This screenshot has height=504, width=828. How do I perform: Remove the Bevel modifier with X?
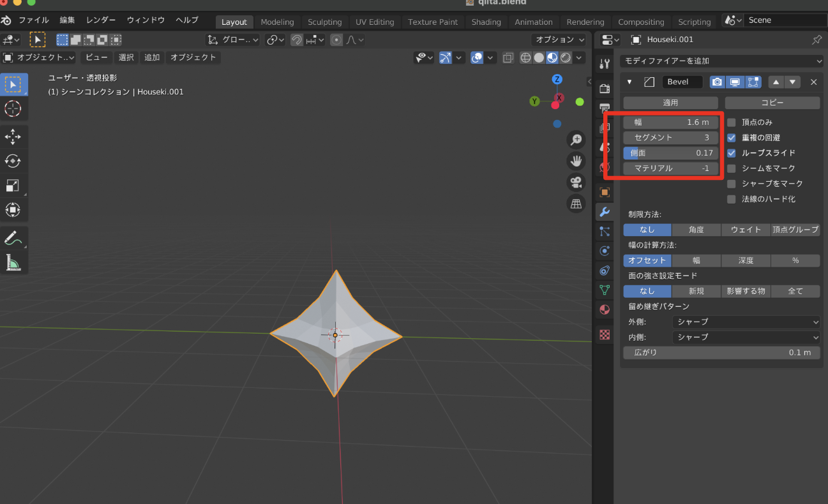(x=813, y=82)
